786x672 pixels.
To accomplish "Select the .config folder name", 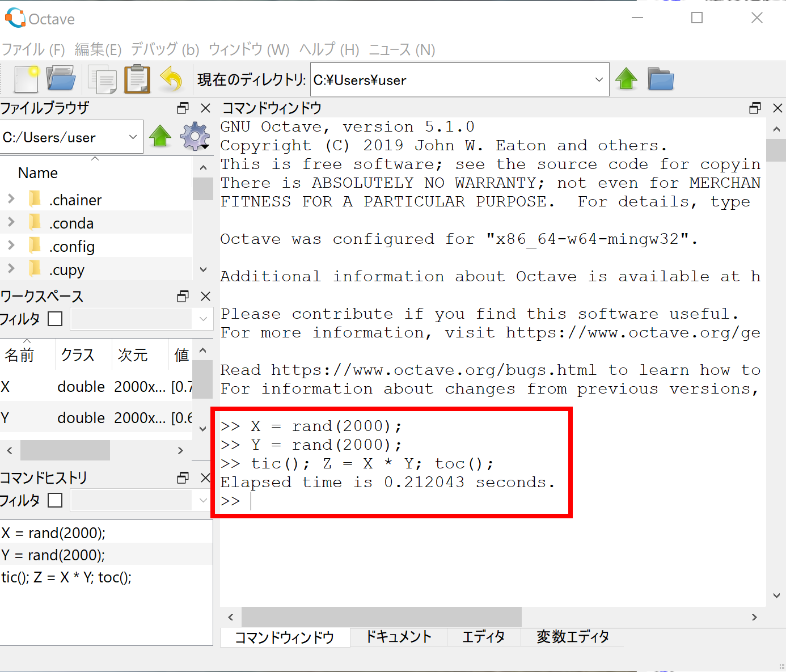I will click(x=72, y=247).
